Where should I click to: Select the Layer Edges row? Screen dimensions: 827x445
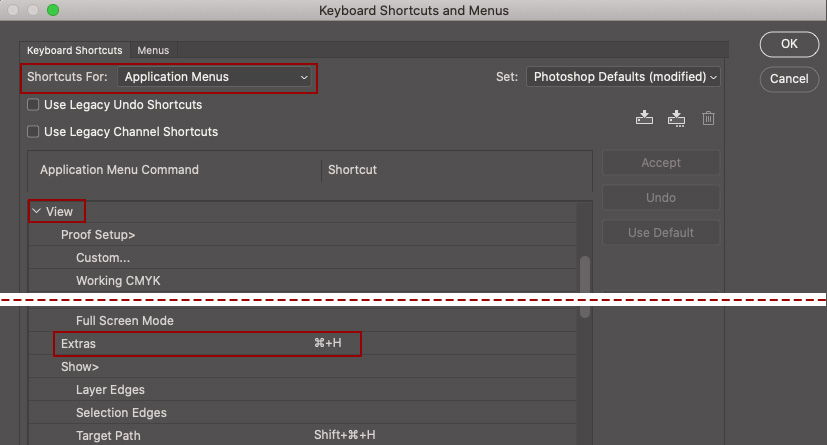click(303, 390)
